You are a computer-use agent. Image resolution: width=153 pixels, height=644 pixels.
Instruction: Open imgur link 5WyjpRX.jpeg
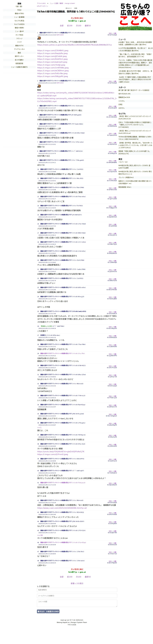pyautogui.click(x=52, y=77)
